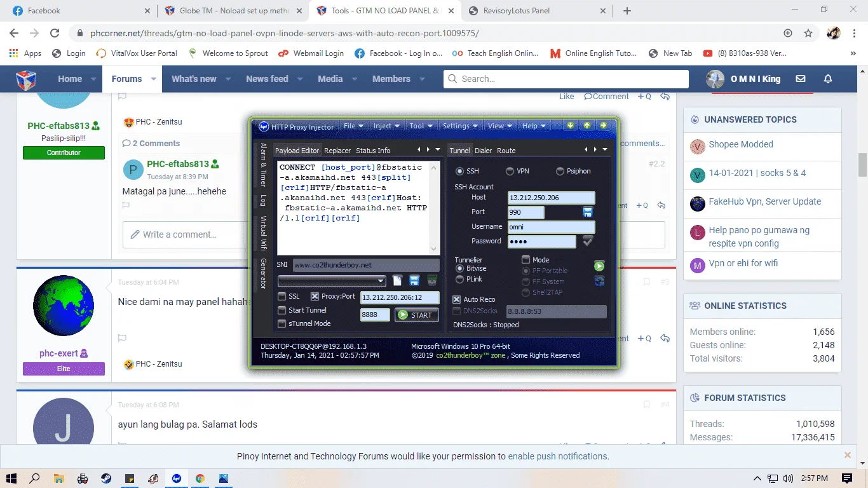
Task: Open the File menu dropdown
Action: pyautogui.click(x=353, y=126)
